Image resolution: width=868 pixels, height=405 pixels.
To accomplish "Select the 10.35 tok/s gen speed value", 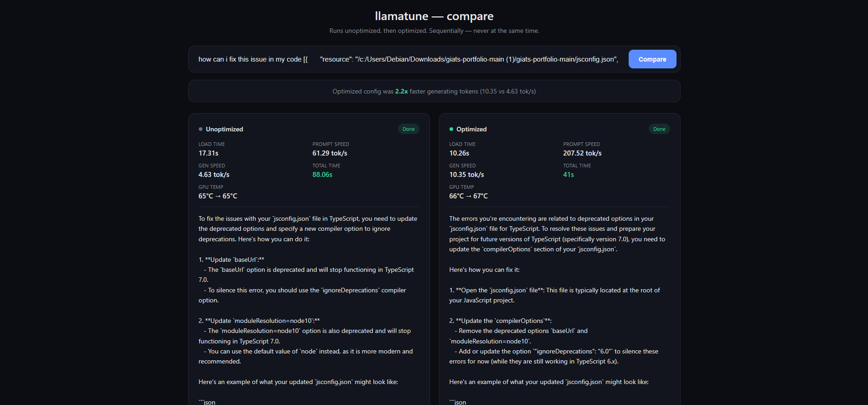I will point(466,175).
